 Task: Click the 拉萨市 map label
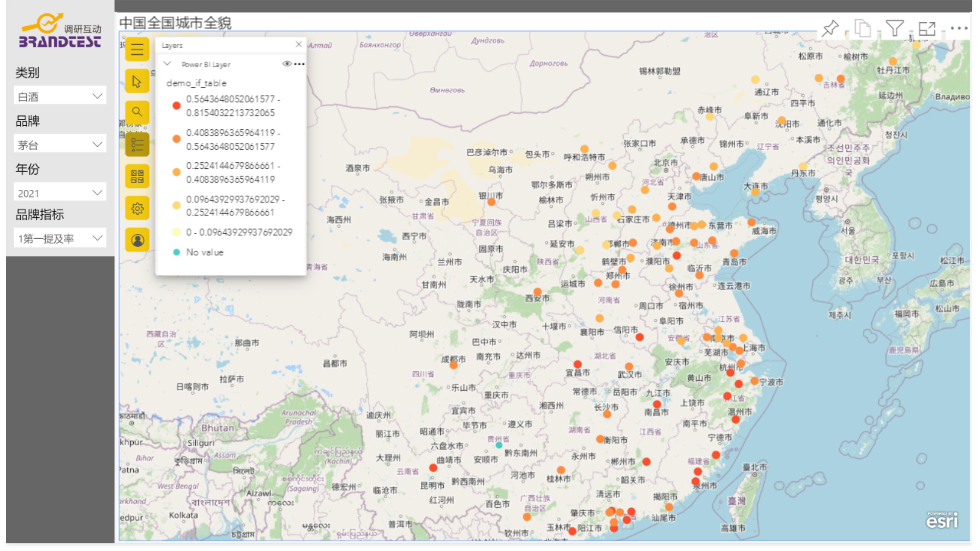232,379
